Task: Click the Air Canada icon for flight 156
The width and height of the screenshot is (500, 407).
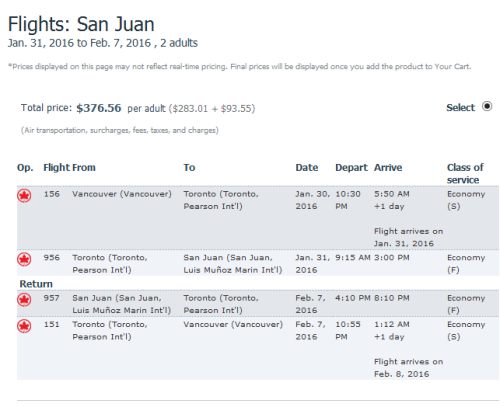Action: [24, 195]
